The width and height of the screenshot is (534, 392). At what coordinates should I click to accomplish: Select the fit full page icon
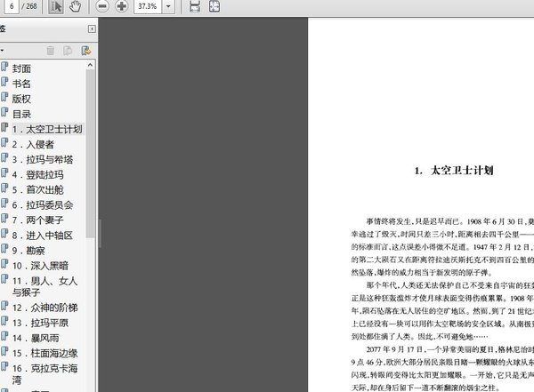coord(214,6)
